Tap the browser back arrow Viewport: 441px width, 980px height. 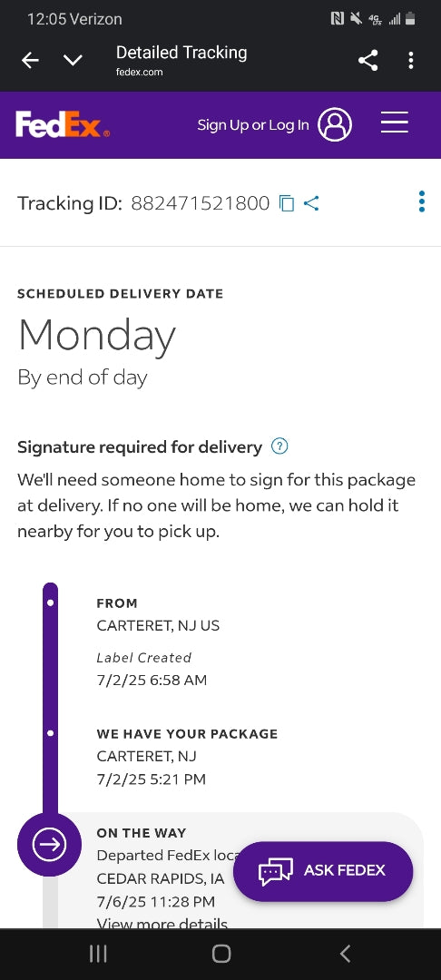pos(30,60)
